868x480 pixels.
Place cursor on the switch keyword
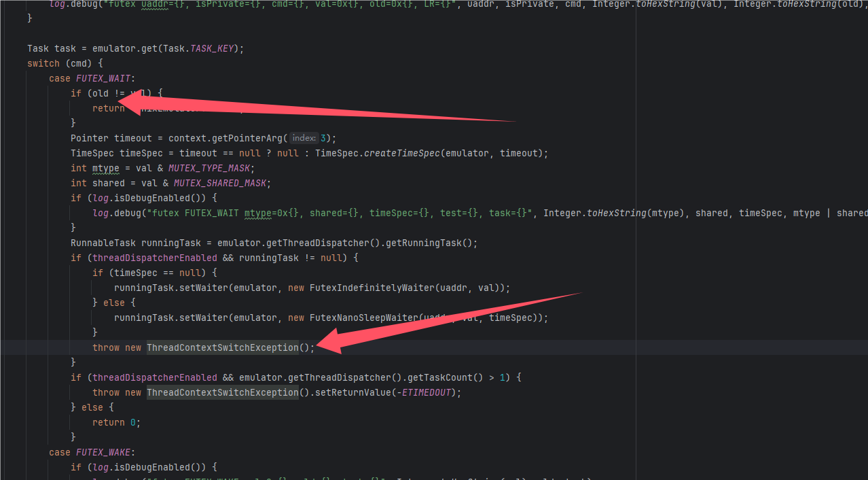pyautogui.click(x=43, y=63)
